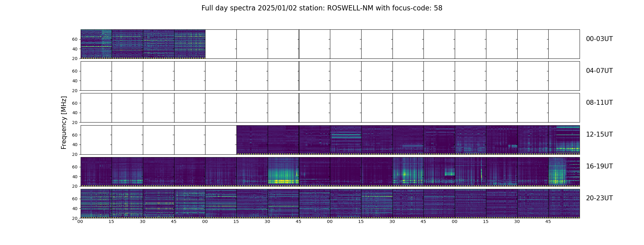This screenshot has height=245, width=644.
Task: Open the 16:00–16:15 spectrum in the 16-19UT row
Action: tap(96, 171)
